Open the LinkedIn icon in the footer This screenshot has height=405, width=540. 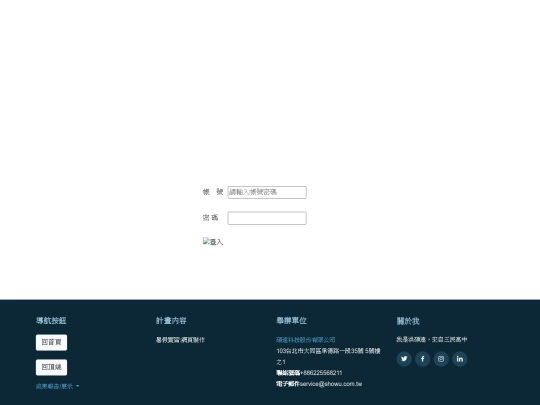pyautogui.click(x=460, y=359)
